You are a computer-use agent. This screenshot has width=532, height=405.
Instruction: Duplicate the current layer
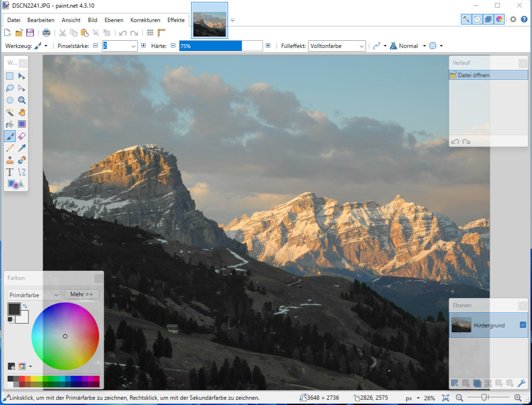pos(477,383)
